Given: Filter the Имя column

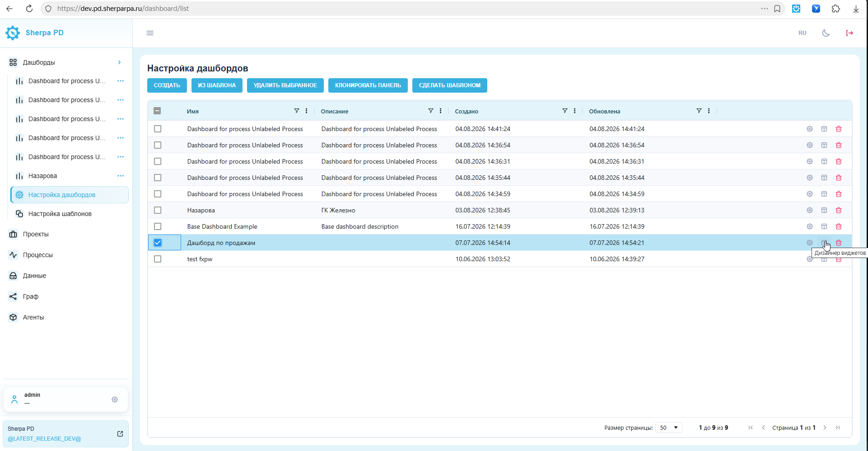Looking at the screenshot, I should tap(297, 111).
